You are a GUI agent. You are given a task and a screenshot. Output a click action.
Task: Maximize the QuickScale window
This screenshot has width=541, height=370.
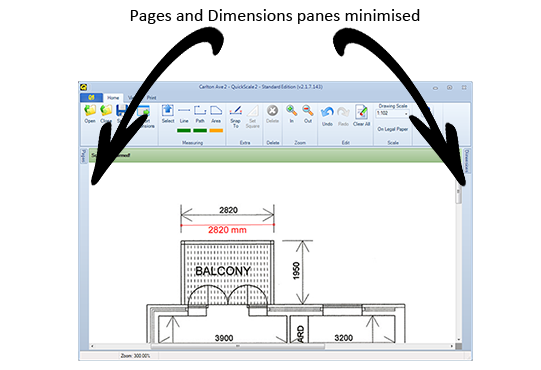[x=450, y=88]
